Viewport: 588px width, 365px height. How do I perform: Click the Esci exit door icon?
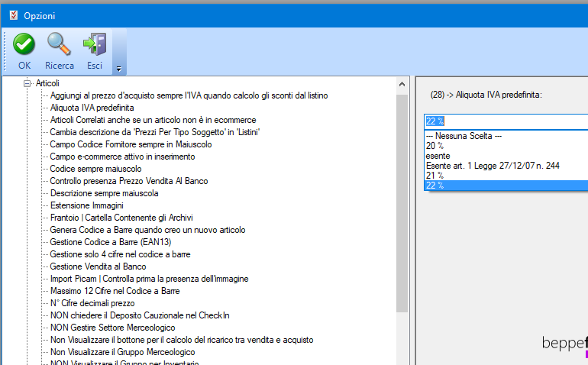[95, 44]
